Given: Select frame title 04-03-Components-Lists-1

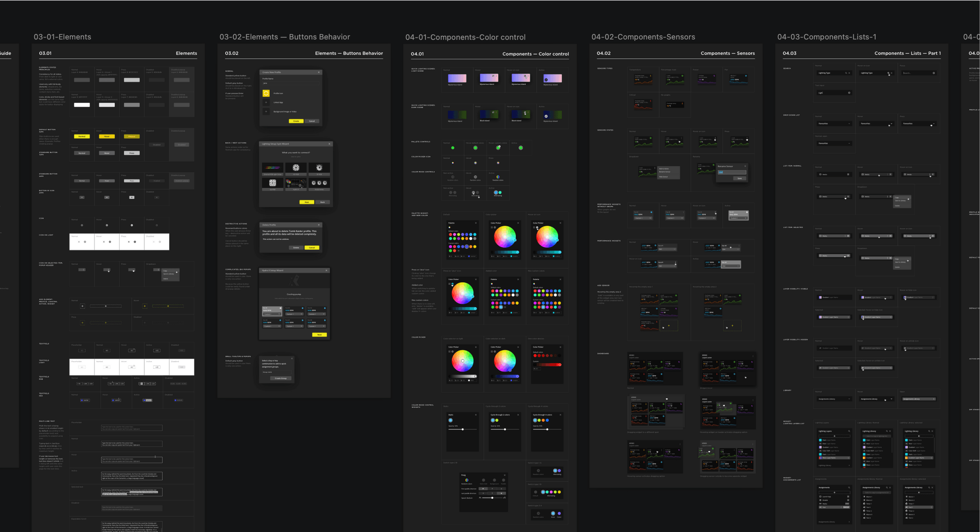Looking at the screenshot, I should (826, 37).
